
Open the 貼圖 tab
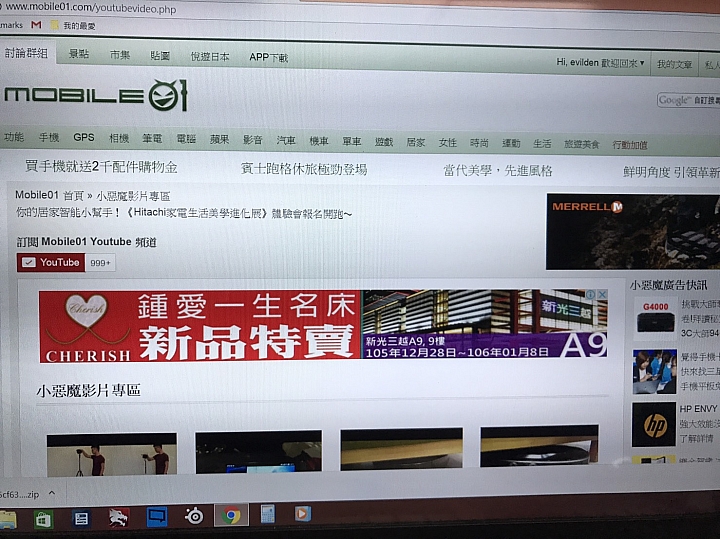click(x=160, y=56)
